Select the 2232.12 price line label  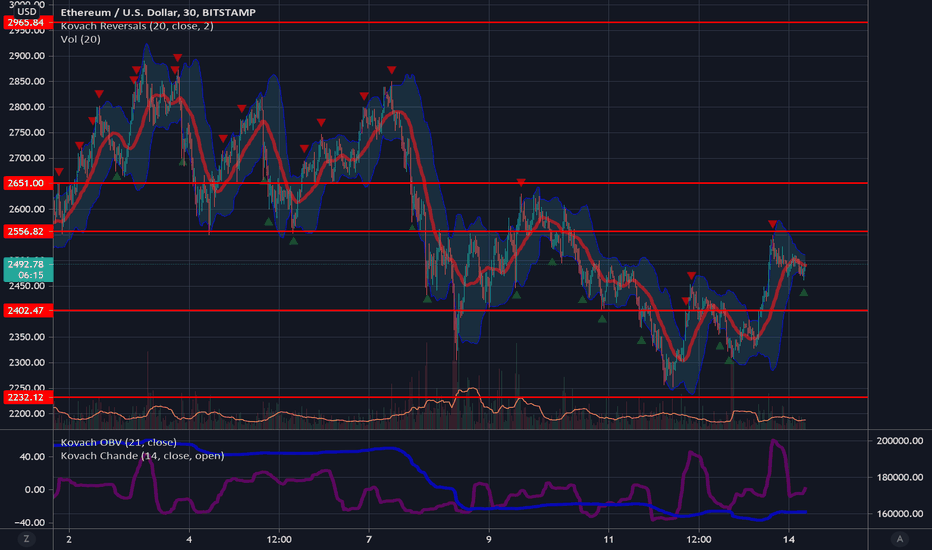click(27, 397)
